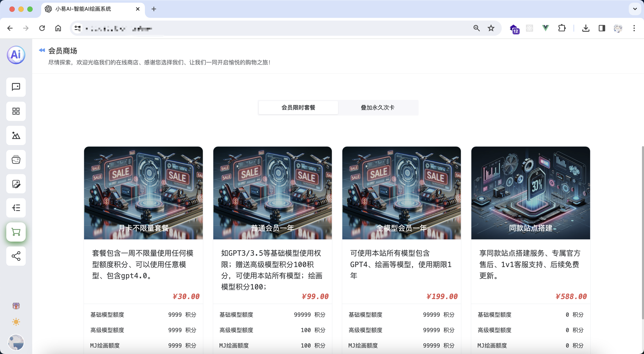This screenshot has height=354, width=644.
Task: Open the Vue devtools extension icon
Action: [546, 28]
